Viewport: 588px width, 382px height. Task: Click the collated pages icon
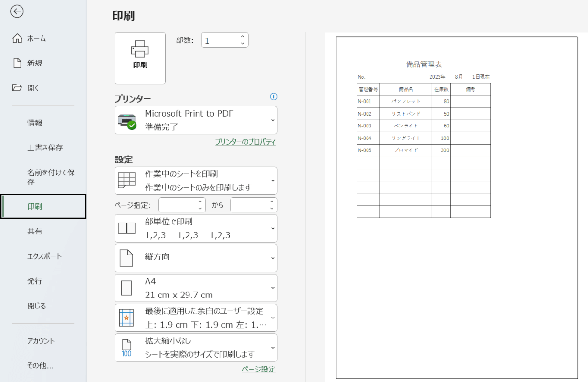click(126, 228)
